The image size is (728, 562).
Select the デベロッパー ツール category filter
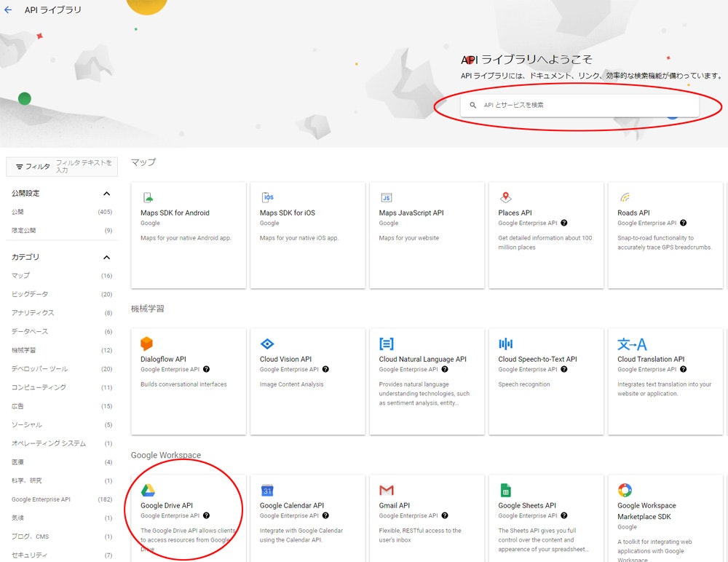click(x=62, y=369)
